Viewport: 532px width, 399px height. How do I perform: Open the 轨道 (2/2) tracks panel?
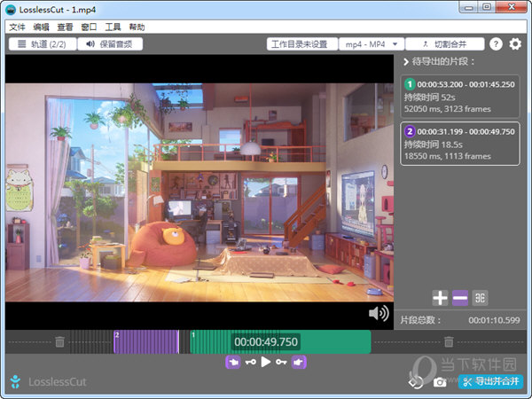point(43,44)
